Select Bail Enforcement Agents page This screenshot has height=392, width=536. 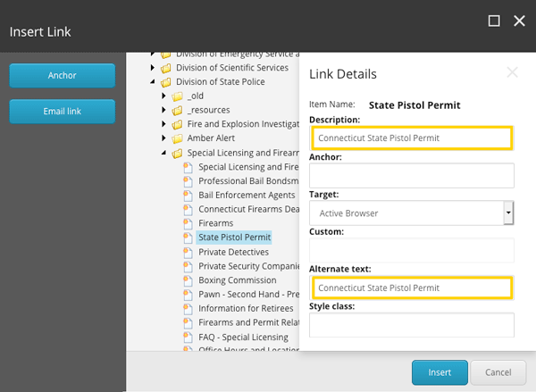247,195
